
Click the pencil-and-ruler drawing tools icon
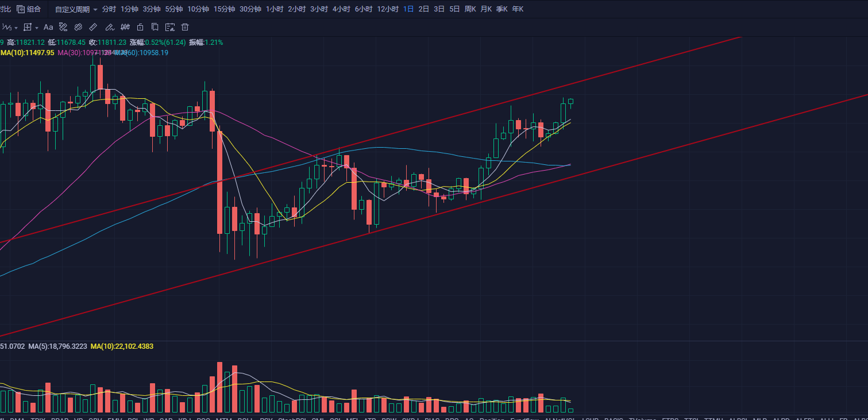pos(63,27)
